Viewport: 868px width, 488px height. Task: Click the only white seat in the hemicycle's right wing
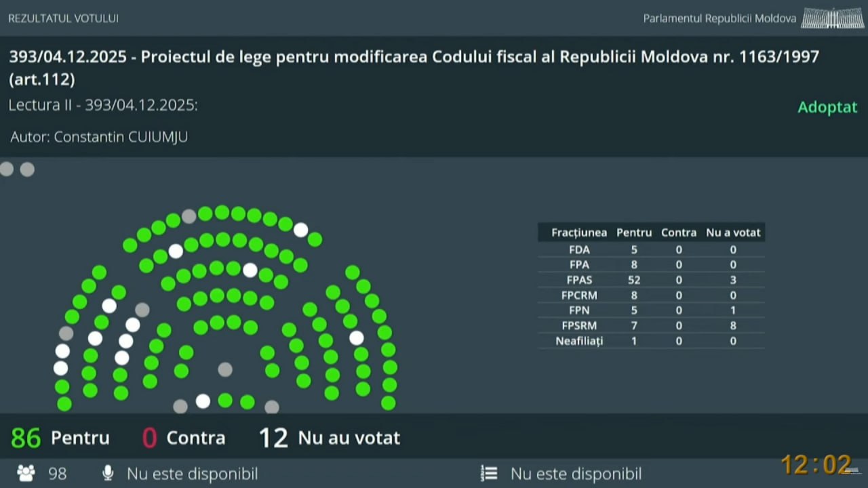click(357, 338)
